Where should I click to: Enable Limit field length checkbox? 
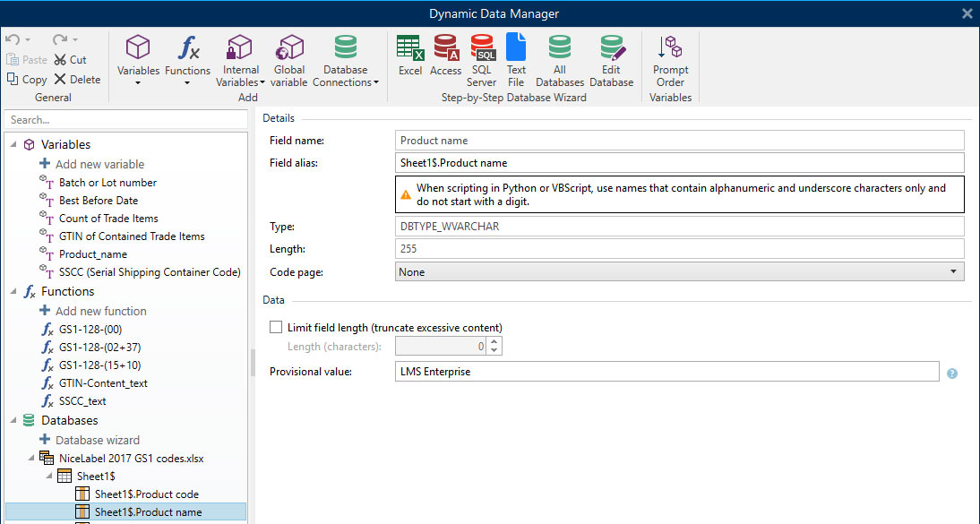tap(276, 327)
